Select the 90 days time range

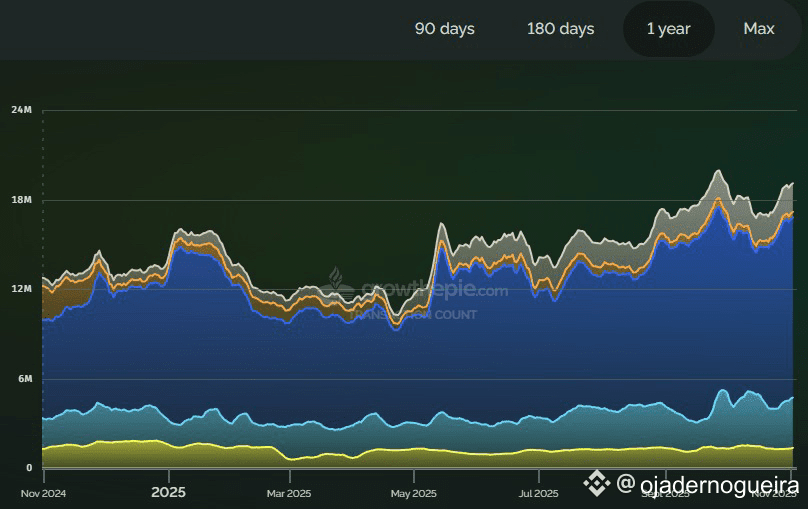[x=445, y=29]
